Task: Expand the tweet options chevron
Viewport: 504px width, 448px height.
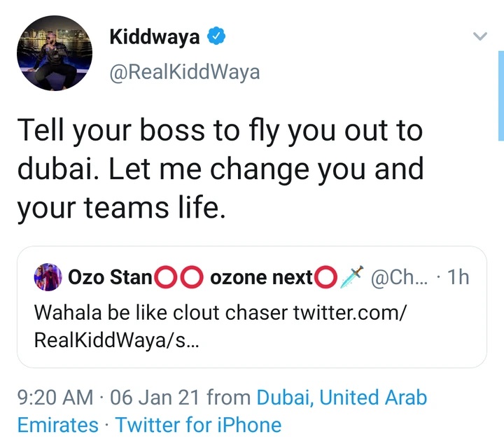Action: point(479,37)
